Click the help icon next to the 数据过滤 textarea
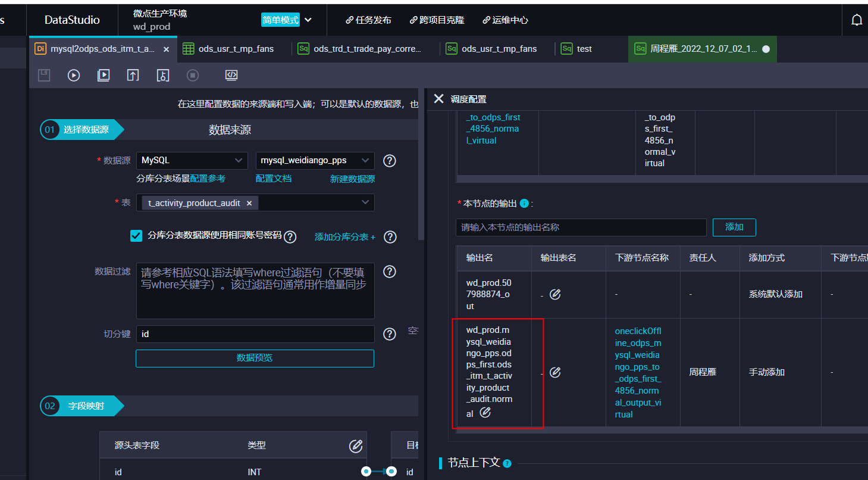The height and width of the screenshot is (480, 868). click(390, 272)
